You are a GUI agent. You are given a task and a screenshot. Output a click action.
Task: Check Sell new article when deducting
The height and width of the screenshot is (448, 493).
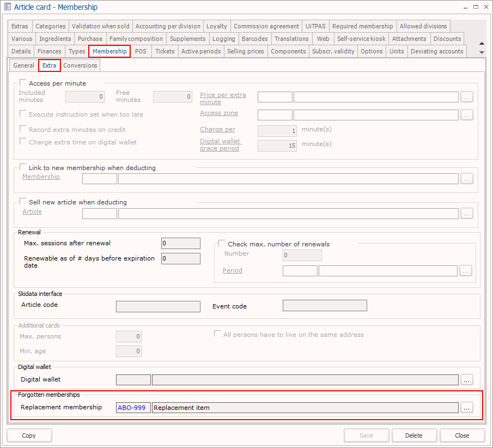pyautogui.click(x=23, y=202)
